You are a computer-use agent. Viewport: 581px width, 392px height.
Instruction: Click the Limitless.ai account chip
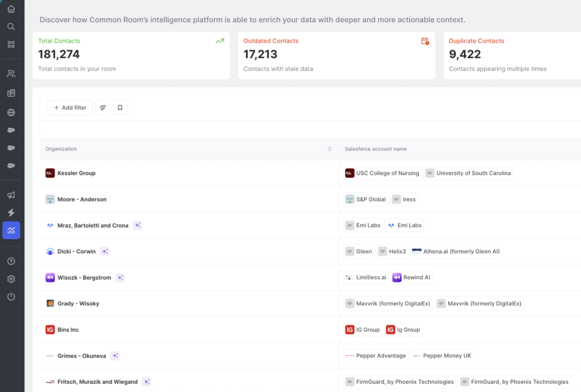366,278
